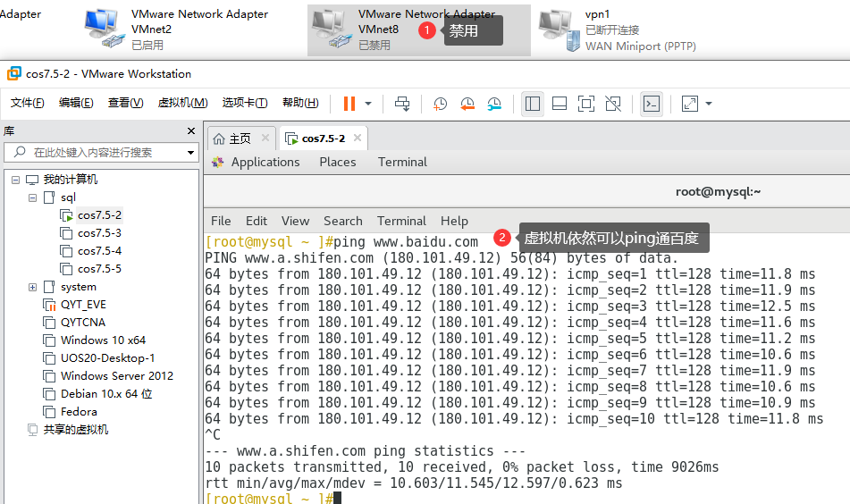Image resolution: width=850 pixels, height=504 pixels.
Task: Select QYTCNA virtual machine
Action: tap(83, 323)
